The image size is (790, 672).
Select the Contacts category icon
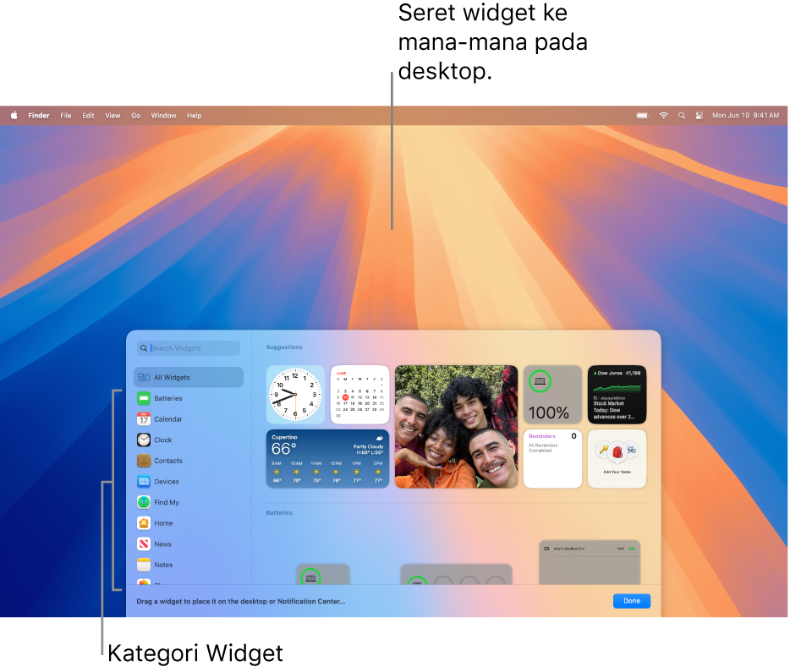click(144, 461)
